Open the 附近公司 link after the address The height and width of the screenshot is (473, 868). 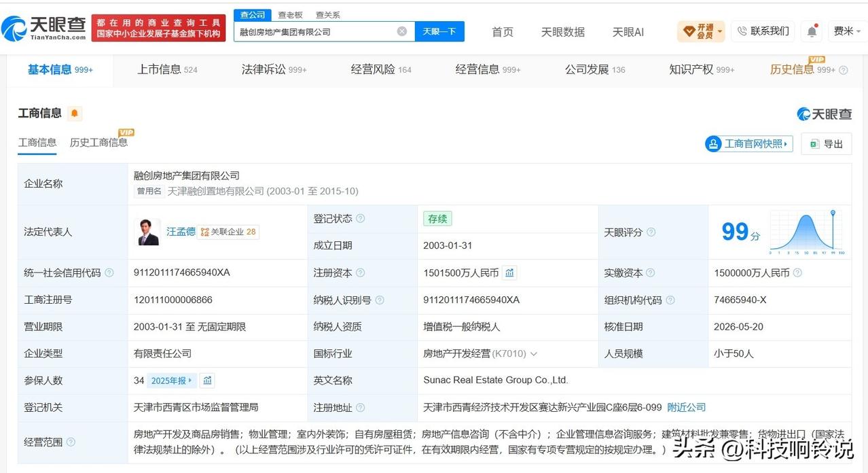[x=687, y=408]
